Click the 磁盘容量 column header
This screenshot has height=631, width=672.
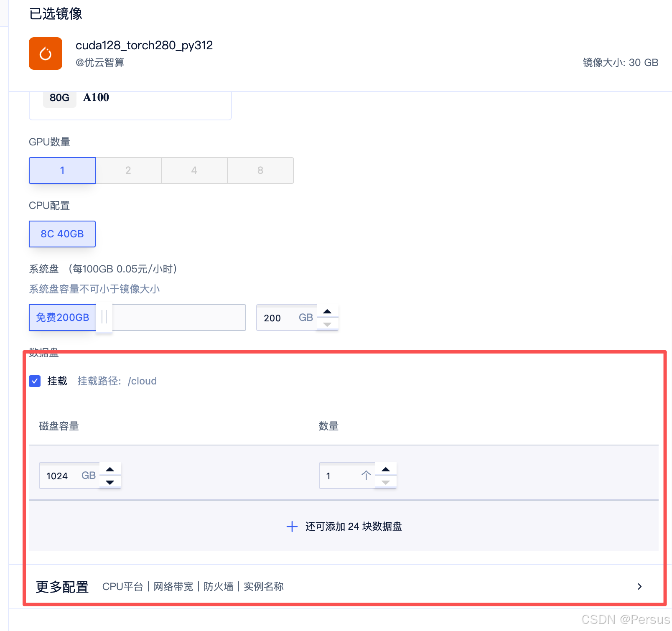click(59, 426)
